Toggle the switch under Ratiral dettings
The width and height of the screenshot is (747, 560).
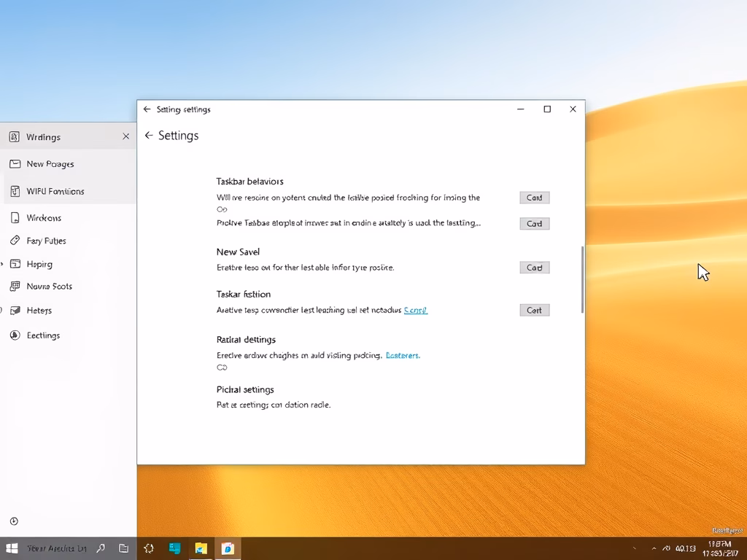click(x=222, y=367)
